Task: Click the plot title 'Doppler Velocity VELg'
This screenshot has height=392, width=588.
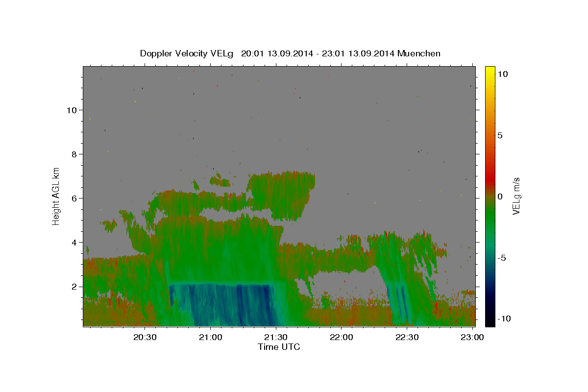Action: click(x=188, y=53)
